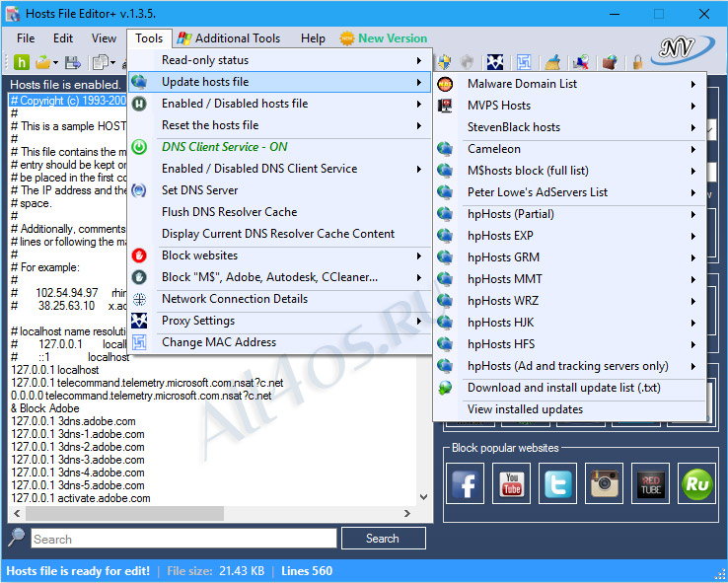This screenshot has height=583, width=728.
Task: Click the NV logo
Action: pos(682,48)
